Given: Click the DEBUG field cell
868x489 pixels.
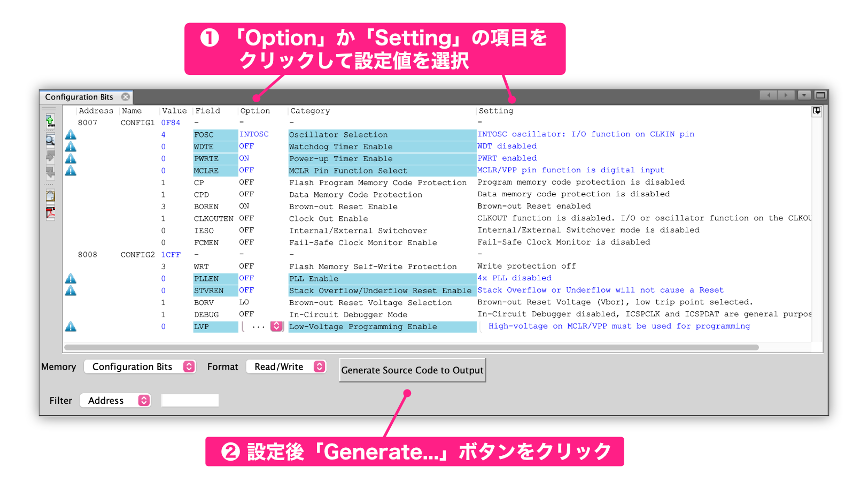Looking at the screenshot, I should click(x=206, y=315).
